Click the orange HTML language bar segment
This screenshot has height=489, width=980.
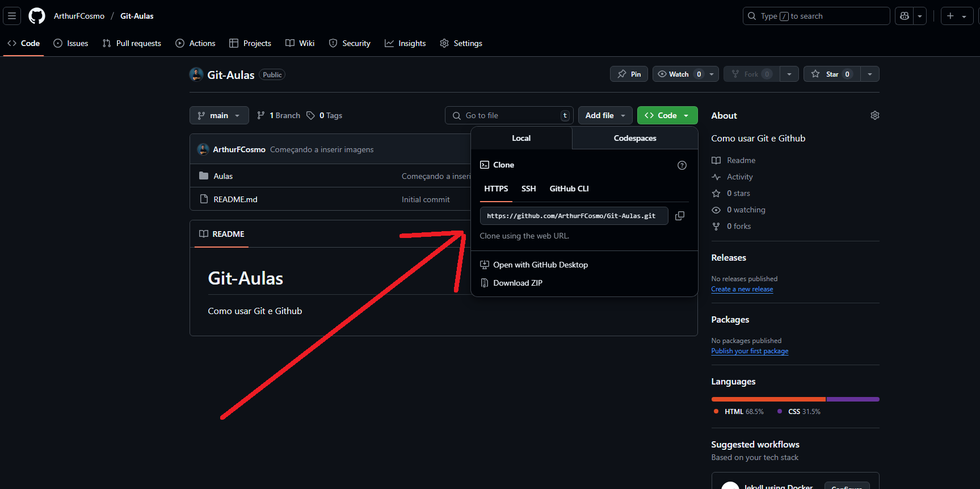768,399
